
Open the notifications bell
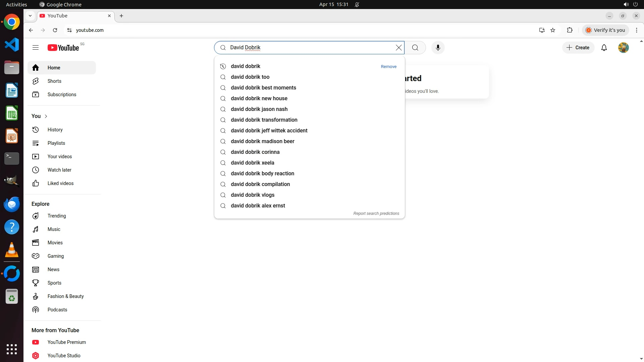coord(604,48)
